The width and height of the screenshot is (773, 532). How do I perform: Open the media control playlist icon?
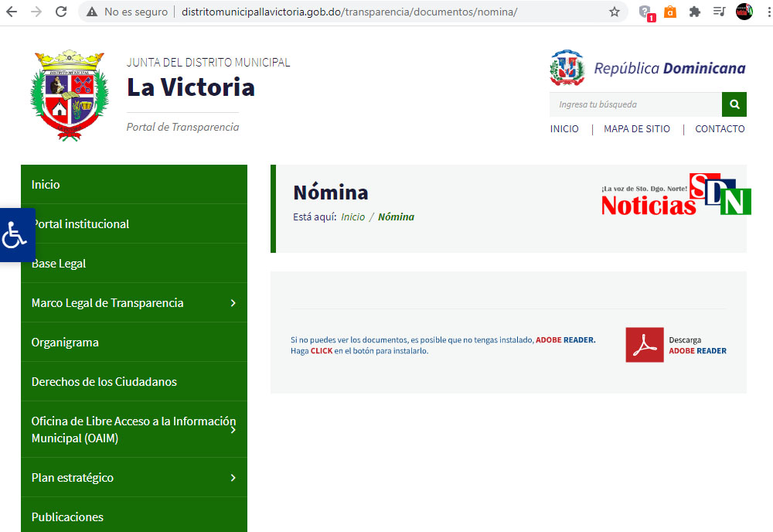719,12
